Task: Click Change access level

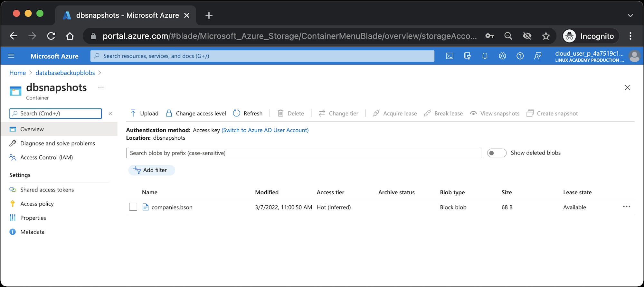Action: [x=196, y=113]
